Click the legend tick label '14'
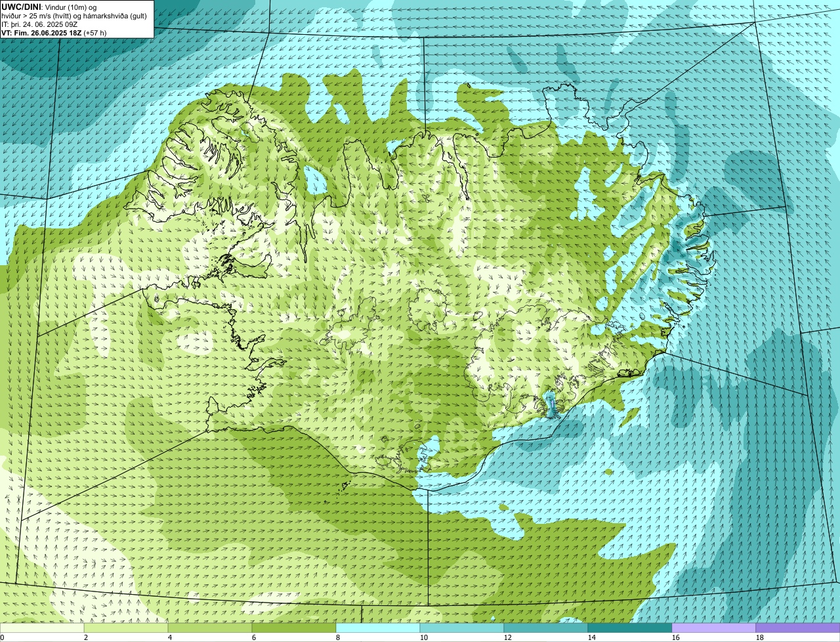The image size is (840, 642). click(592, 637)
